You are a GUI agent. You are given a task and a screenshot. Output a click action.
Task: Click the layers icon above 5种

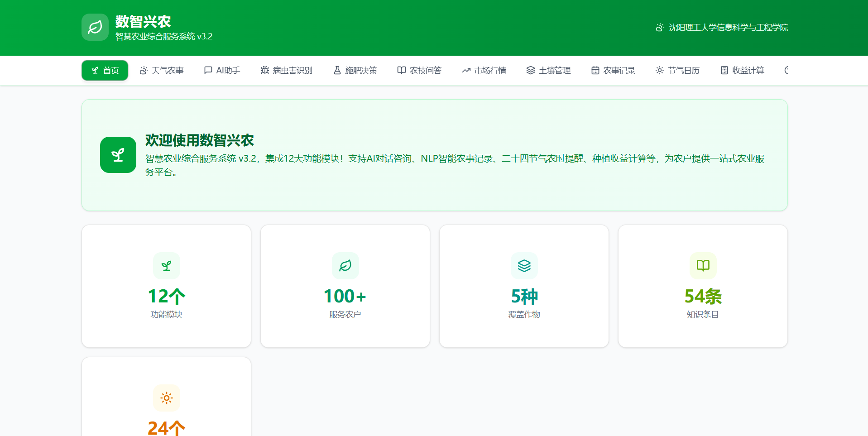coord(524,266)
